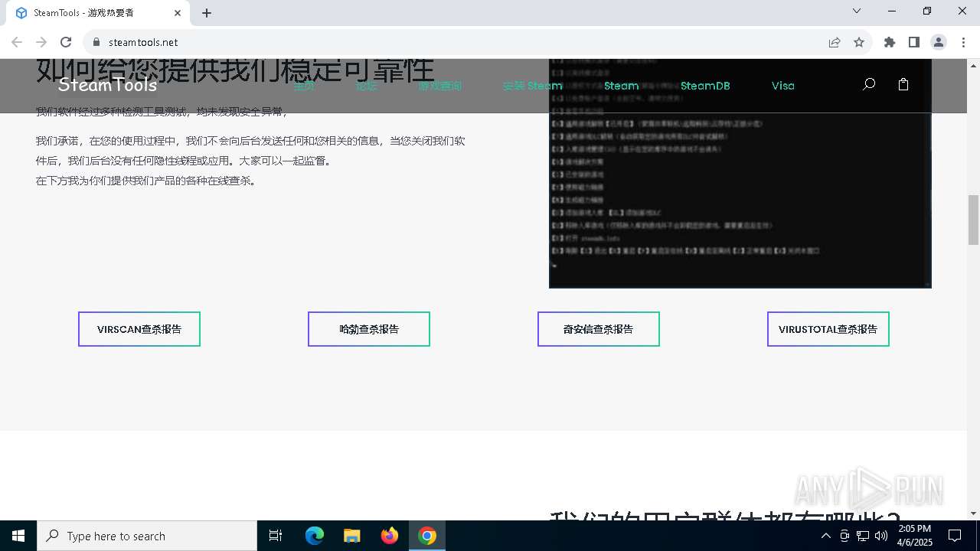Click the scrollbar down arrow
This screenshot has width=980, height=551.
click(974, 514)
